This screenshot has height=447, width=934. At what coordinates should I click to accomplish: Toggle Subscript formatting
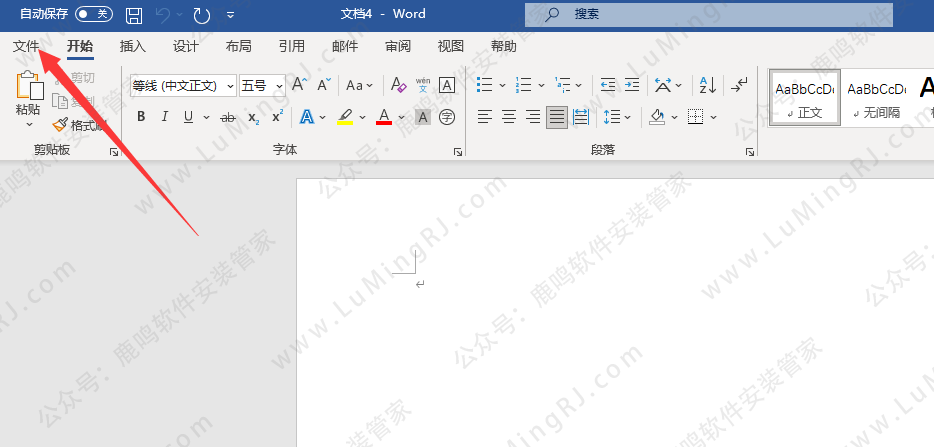(x=253, y=117)
